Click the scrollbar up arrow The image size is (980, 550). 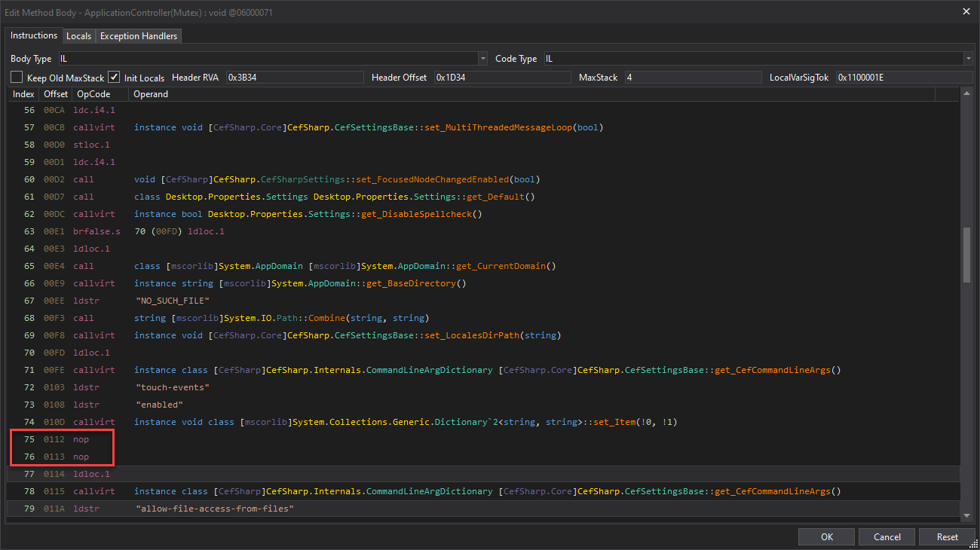point(967,93)
